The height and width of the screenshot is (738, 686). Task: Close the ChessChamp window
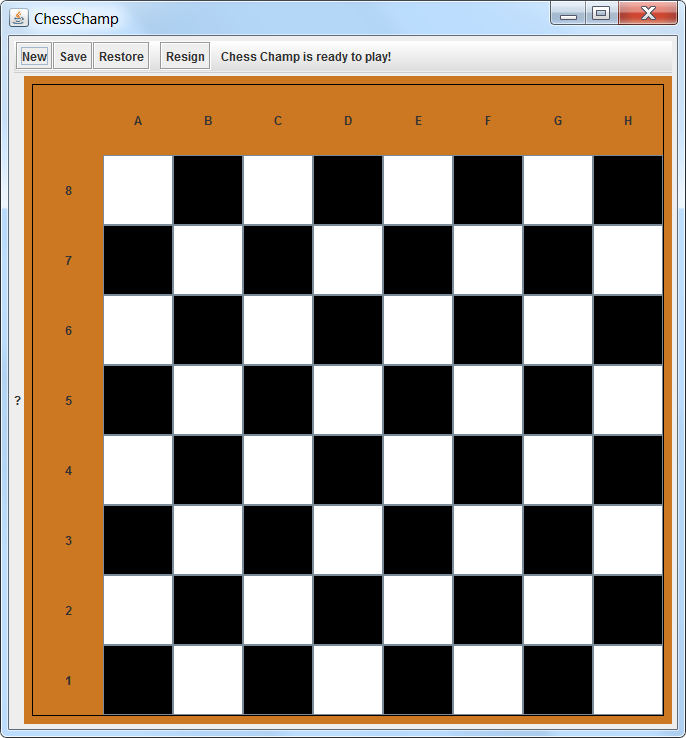(648, 14)
